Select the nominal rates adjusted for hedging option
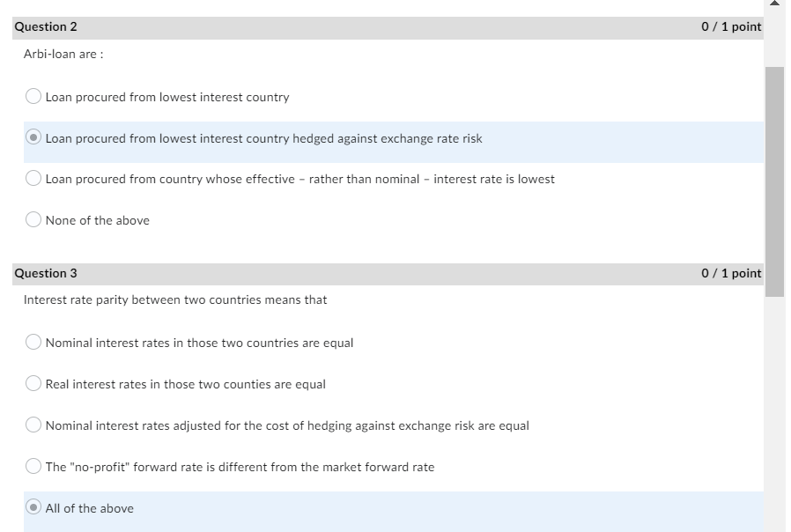791x532 pixels. point(33,425)
